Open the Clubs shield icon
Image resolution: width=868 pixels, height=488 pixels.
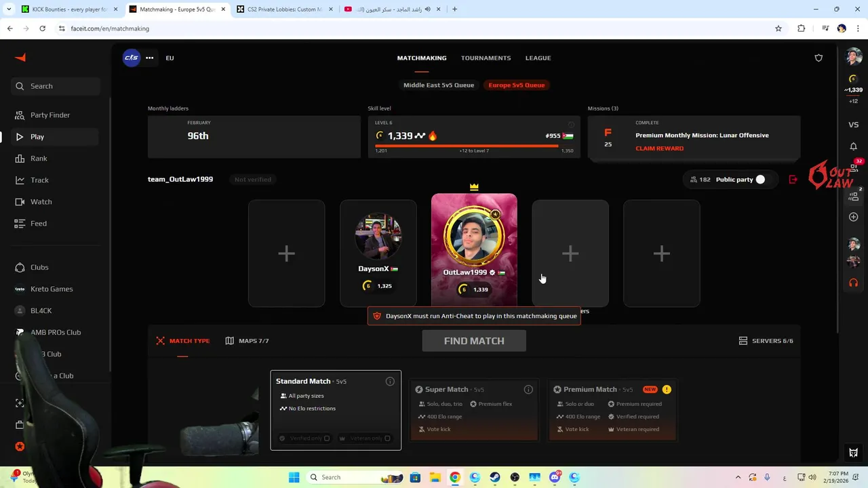[x=20, y=267]
